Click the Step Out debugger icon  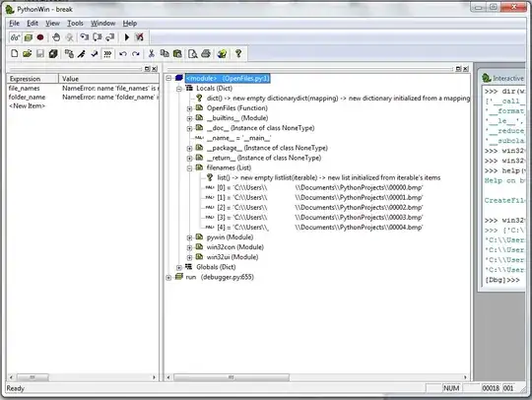pos(110,37)
